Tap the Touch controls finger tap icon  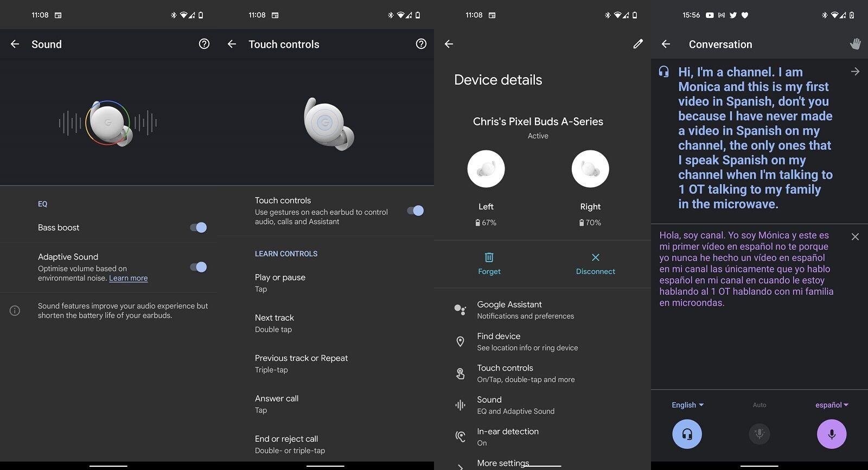[x=460, y=373]
